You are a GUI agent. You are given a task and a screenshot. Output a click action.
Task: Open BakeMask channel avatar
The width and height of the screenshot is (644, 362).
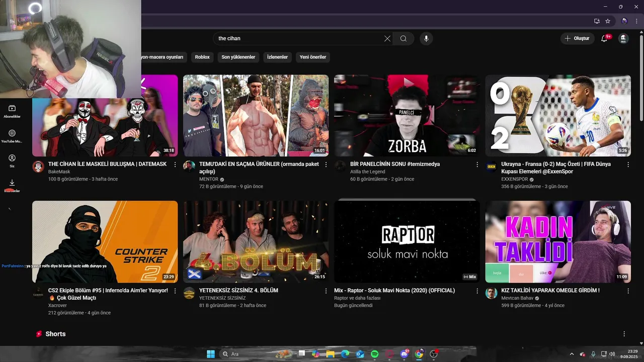pos(38,167)
